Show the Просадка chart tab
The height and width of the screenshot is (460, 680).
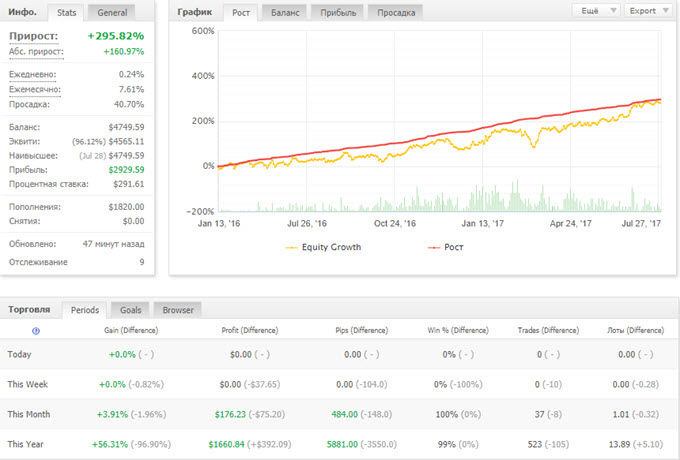(396, 13)
